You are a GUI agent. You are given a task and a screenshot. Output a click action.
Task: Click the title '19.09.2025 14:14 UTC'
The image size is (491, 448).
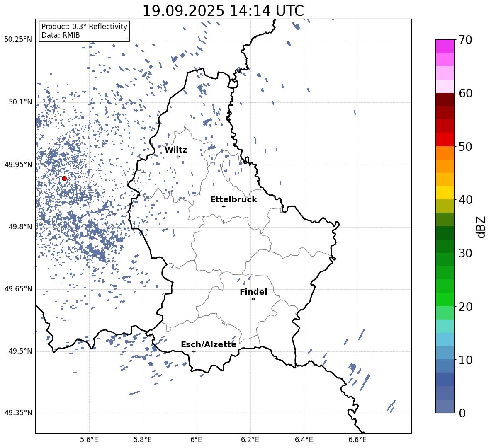[223, 11]
